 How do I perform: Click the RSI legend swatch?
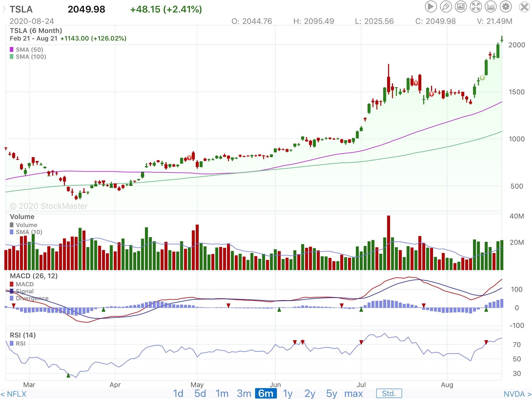tap(11, 343)
